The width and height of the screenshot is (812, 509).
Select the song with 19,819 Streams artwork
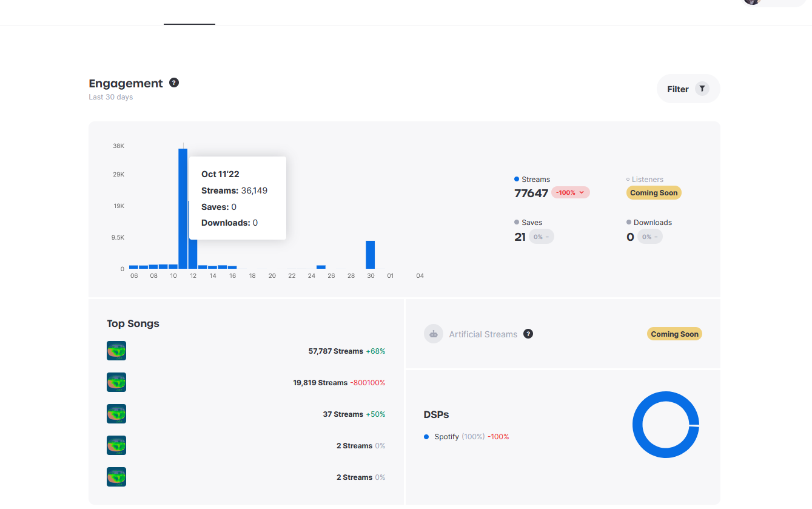(x=116, y=382)
